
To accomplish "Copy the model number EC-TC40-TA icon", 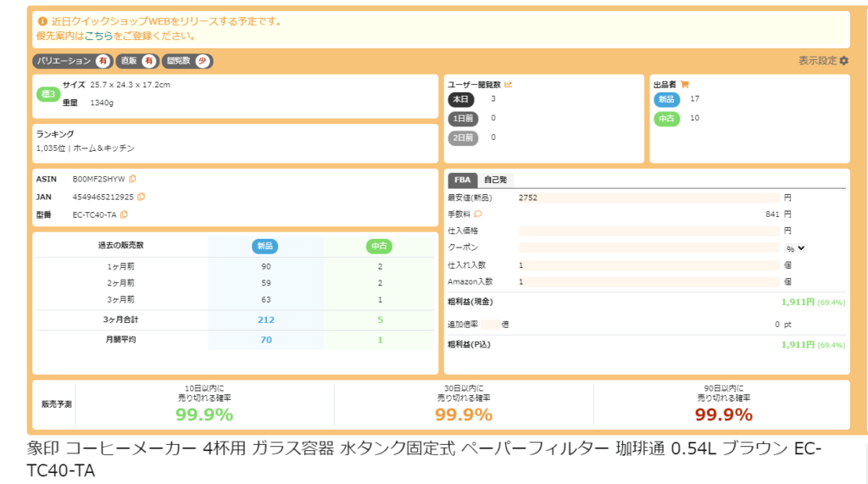I will [124, 214].
